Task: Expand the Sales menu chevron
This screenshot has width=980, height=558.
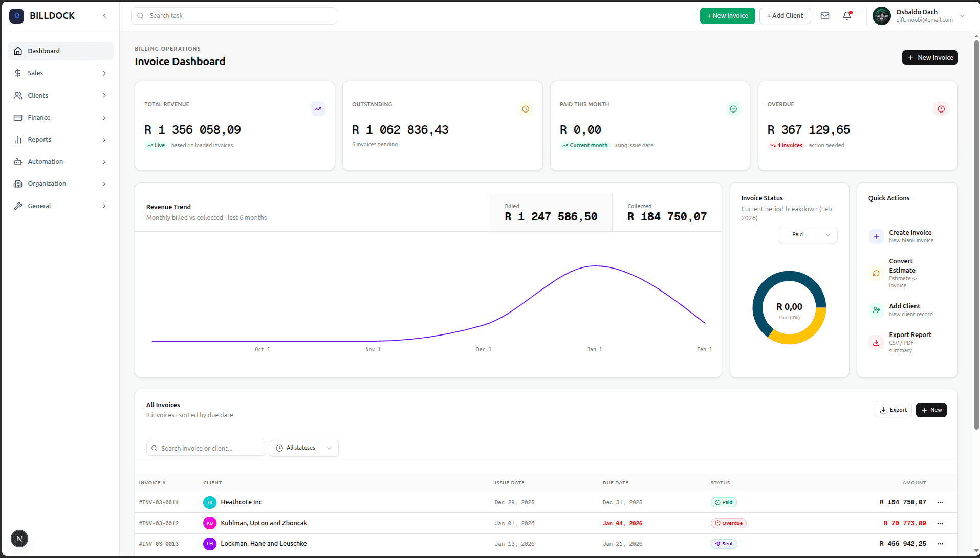Action: coord(104,73)
